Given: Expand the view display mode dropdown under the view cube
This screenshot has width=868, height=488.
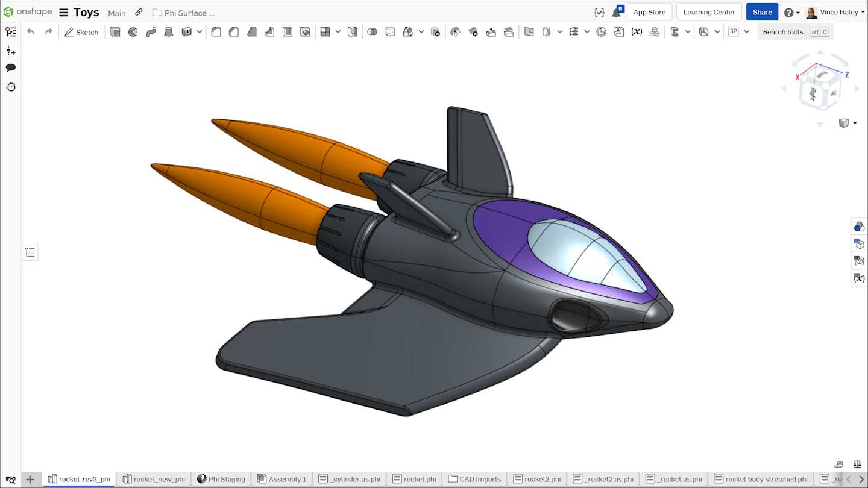Looking at the screenshot, I should click(855, 124).
